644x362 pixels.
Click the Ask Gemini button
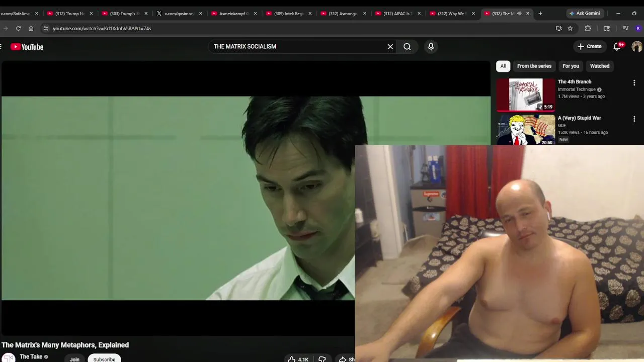[x=584, y=14]
